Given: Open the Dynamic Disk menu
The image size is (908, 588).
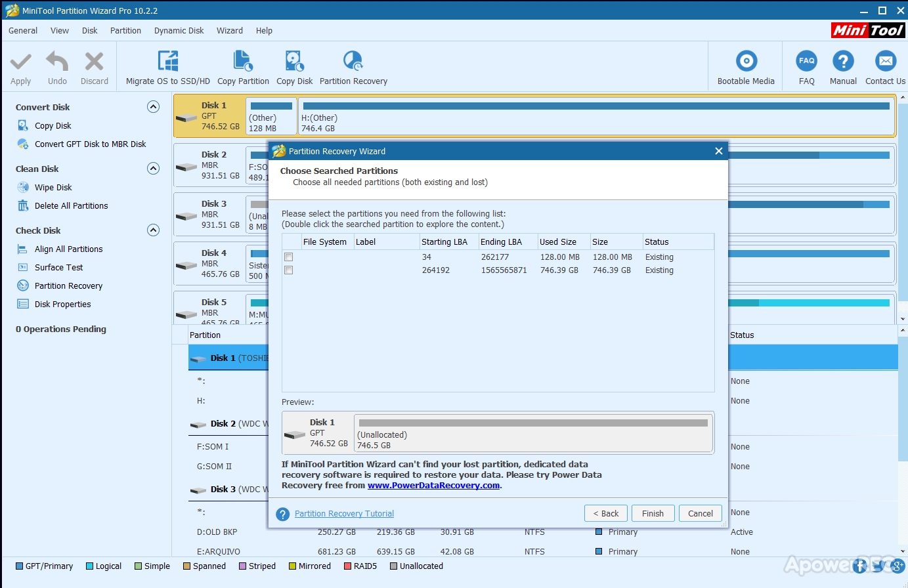Looking at the screenshot, I should click(179, 31).
